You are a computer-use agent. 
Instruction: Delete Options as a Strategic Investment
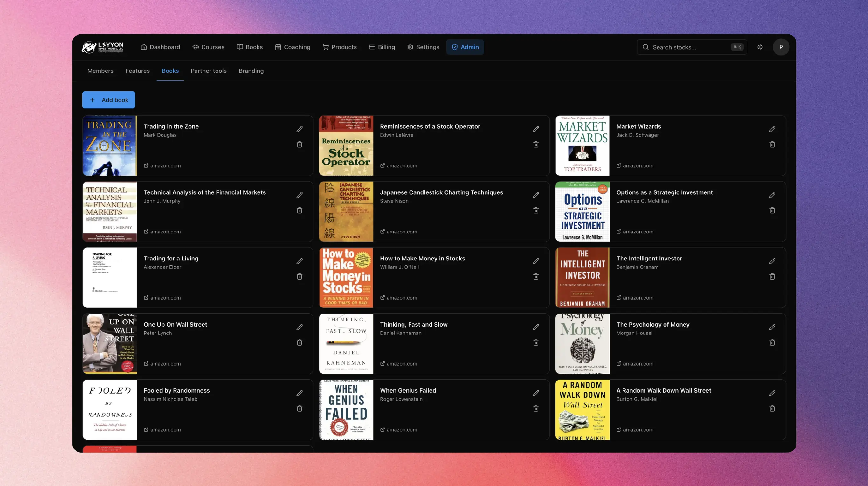772,210
